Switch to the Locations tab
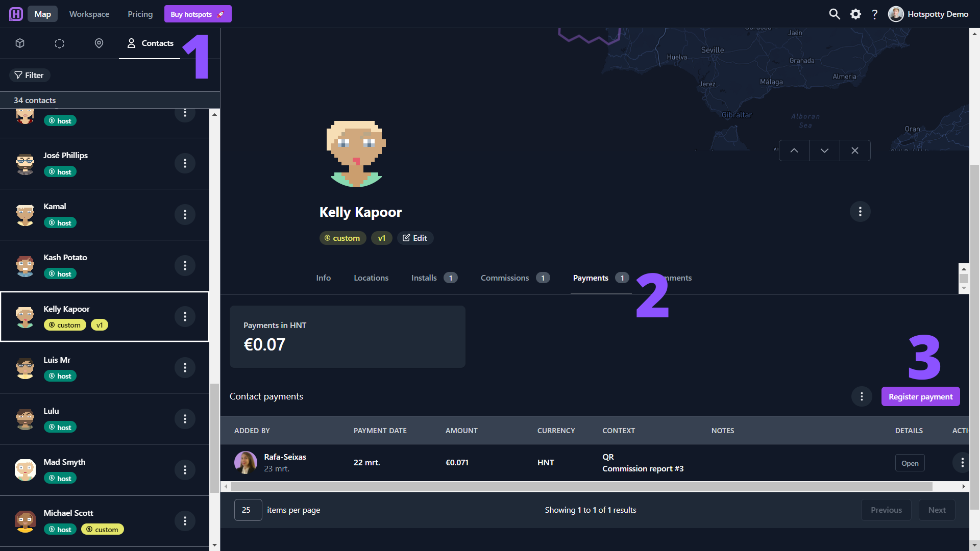 pos(371,278)
